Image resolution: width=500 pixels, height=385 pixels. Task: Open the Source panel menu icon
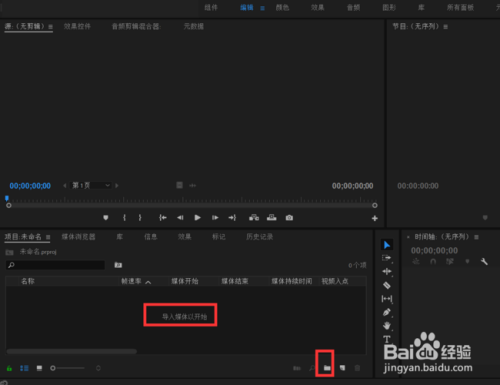click(50, 27)
